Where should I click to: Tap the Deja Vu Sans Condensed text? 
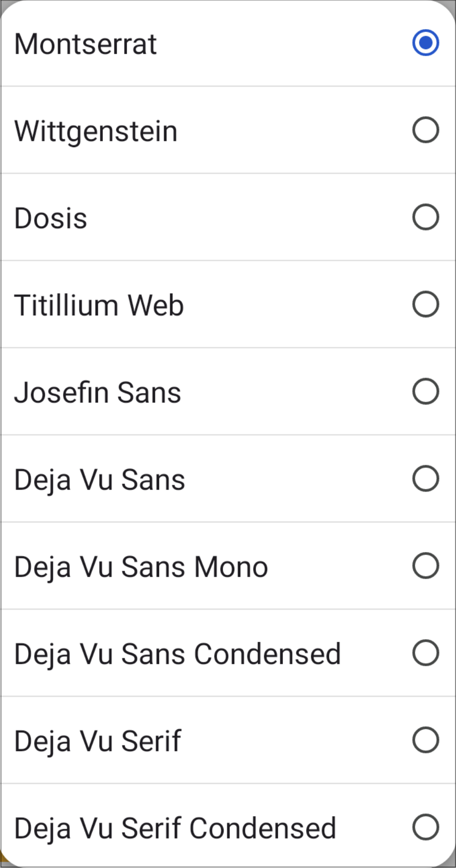tap(177, 654)
